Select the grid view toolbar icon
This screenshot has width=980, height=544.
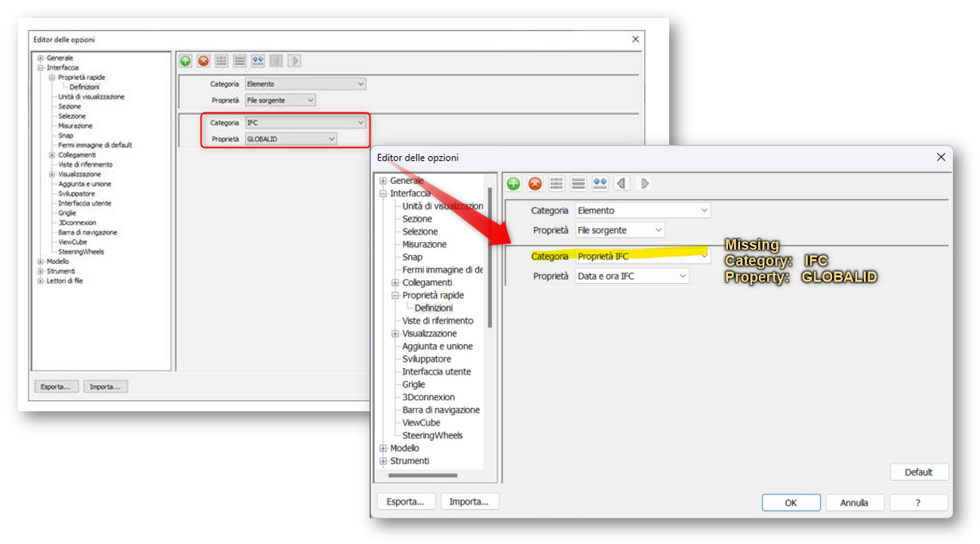[556, 183]
